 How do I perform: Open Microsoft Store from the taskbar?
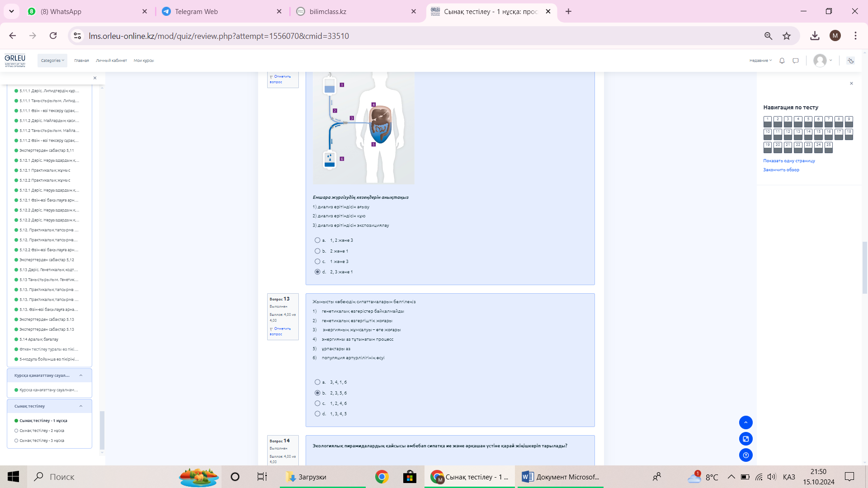410,477
